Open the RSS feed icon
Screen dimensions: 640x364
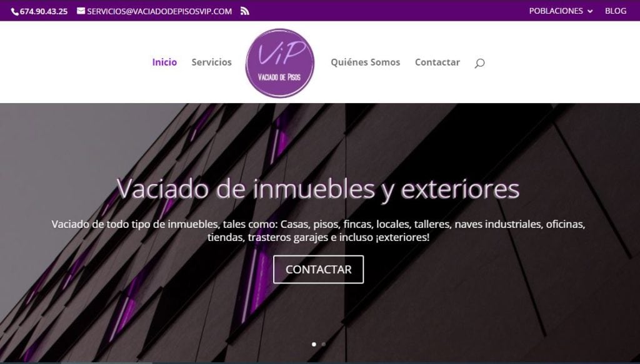[244, 11]
